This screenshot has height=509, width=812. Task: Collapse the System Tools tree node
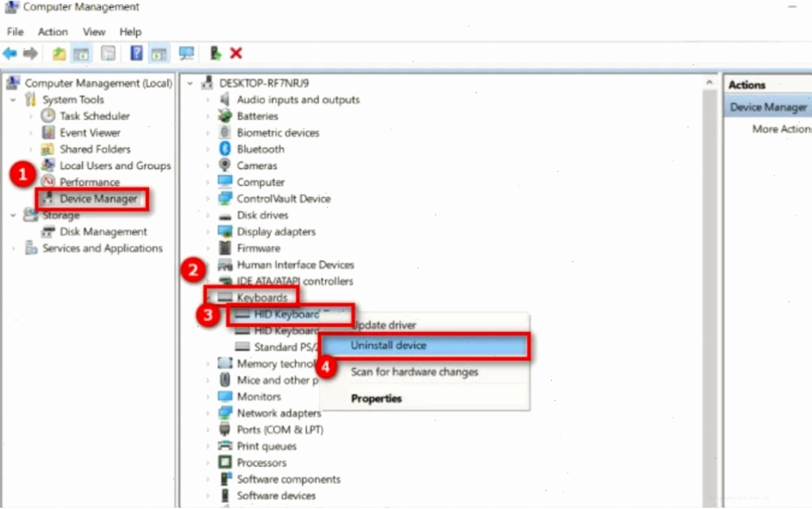(x=13, y=99)
